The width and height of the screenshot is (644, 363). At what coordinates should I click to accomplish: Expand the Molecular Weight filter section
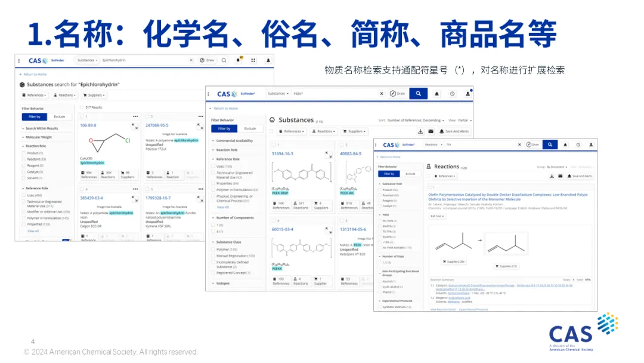pos(37,137)
